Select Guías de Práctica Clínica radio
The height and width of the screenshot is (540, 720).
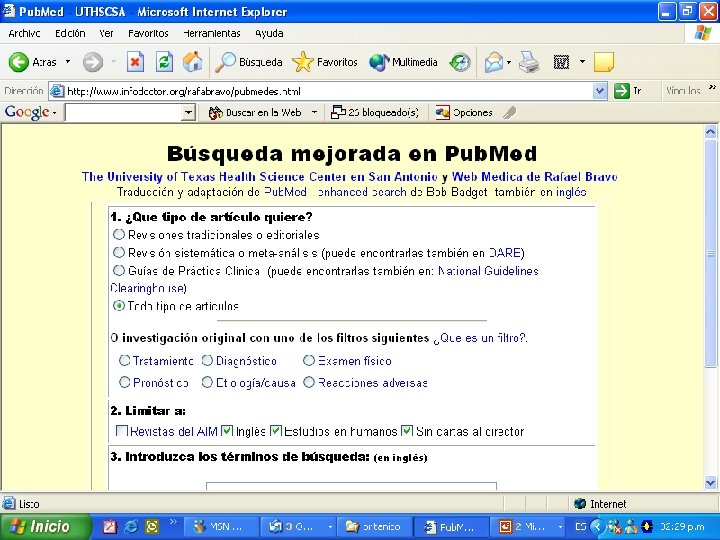pyautogui.click(x=119, y=270)
